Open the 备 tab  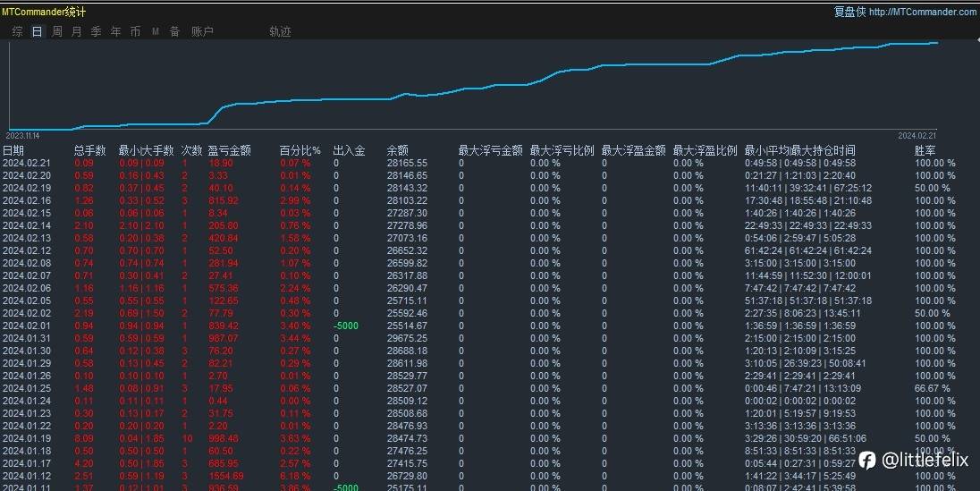point(174,31)
